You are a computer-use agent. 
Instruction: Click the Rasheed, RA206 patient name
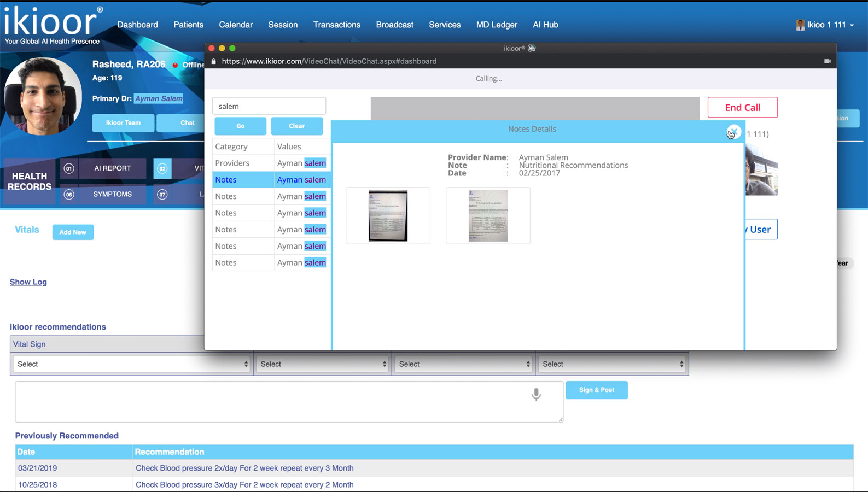[129, 64]
